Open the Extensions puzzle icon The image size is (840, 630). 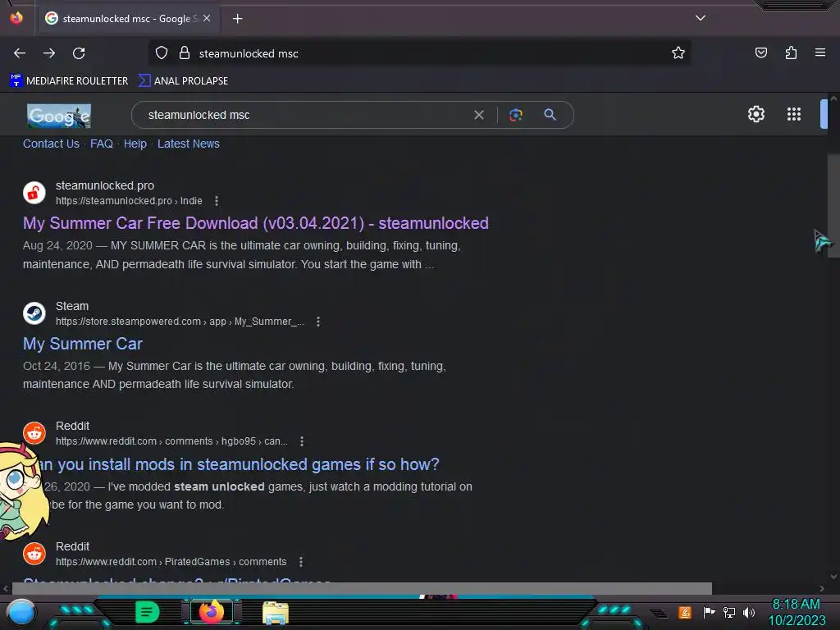pyautogui.click(x=791, y=53)
